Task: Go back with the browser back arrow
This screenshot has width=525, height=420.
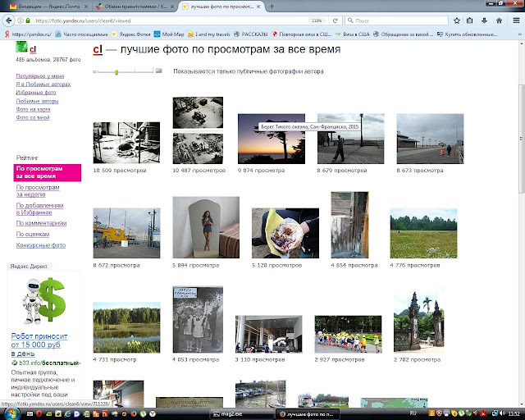Action: 8,21
